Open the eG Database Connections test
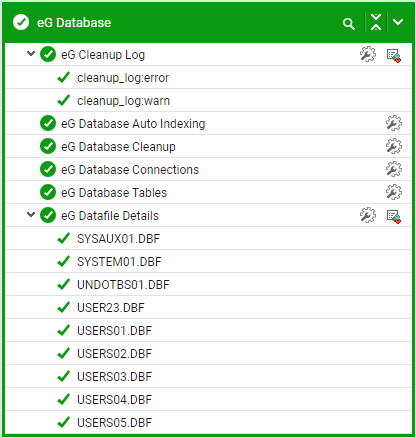Screen dimensions: 416x438 (x=130, y=170)
